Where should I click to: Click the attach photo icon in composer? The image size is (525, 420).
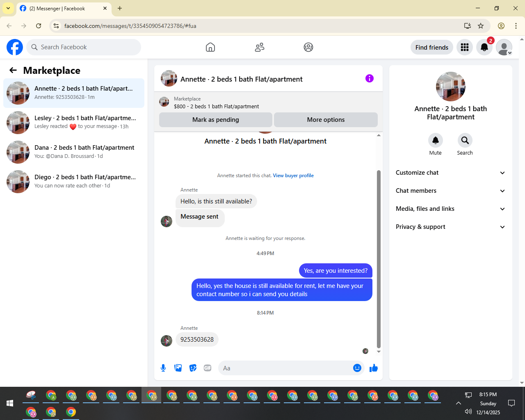178,368
